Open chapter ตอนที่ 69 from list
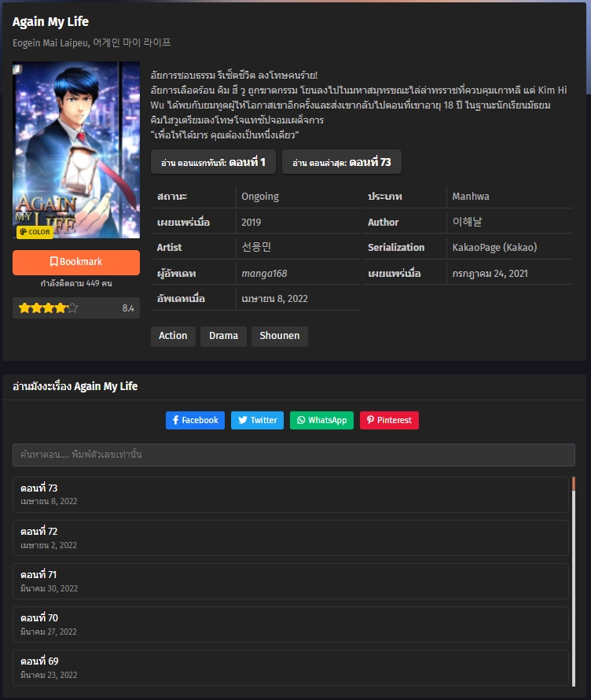591x700 pixels. [x=290, y=668]
